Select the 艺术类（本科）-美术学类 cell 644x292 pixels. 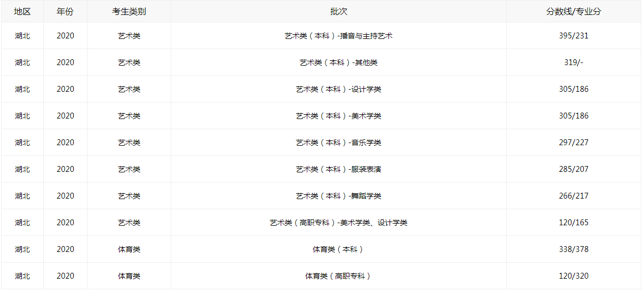tap(338, 116)
